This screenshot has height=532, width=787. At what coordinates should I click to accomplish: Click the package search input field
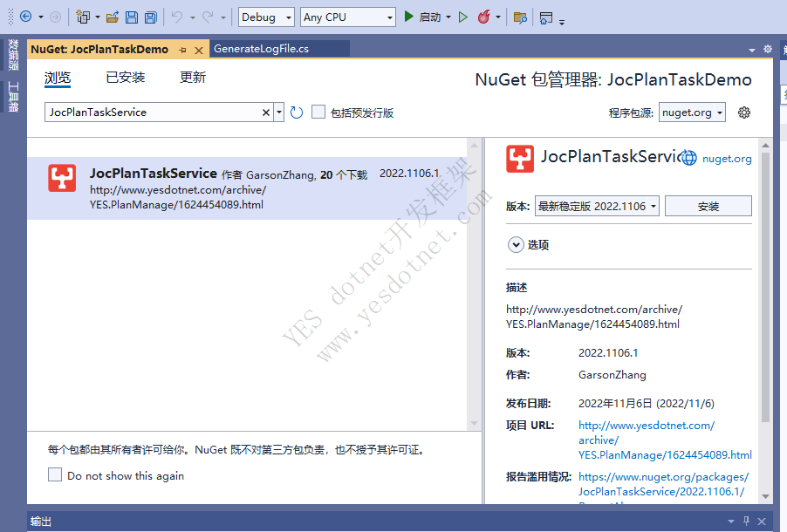pyautogui.click(x=153, y=113)
